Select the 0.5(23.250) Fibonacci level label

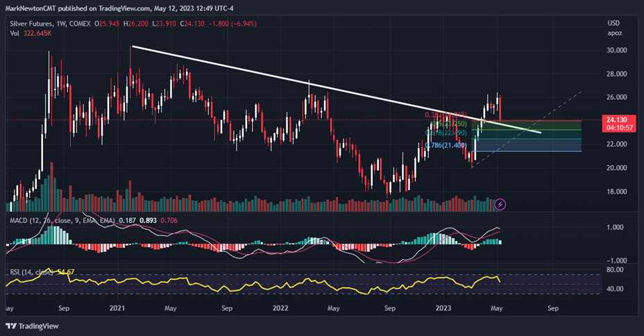point(449,124)
